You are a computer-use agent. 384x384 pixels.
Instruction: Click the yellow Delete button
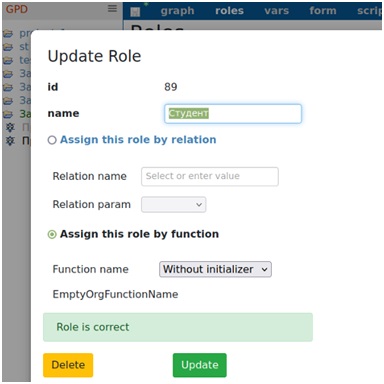pyautogui.click(x=68, y=365)
